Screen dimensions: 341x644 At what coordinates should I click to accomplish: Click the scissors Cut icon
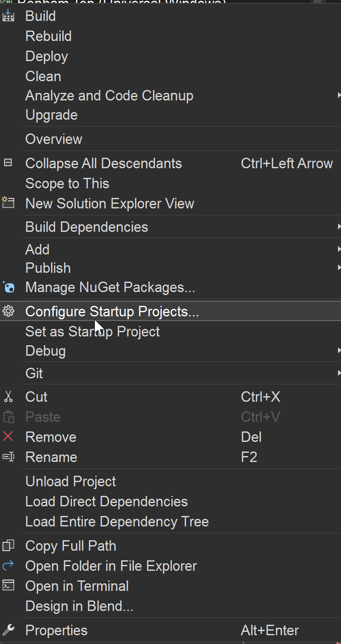tap(8, 396)
